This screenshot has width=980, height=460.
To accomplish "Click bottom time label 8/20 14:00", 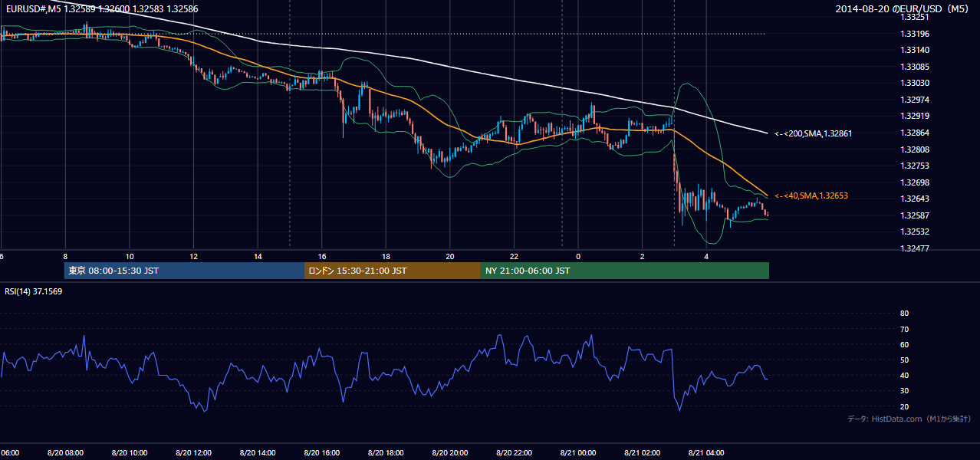I will pyautogui.click(x=258, y=453).
